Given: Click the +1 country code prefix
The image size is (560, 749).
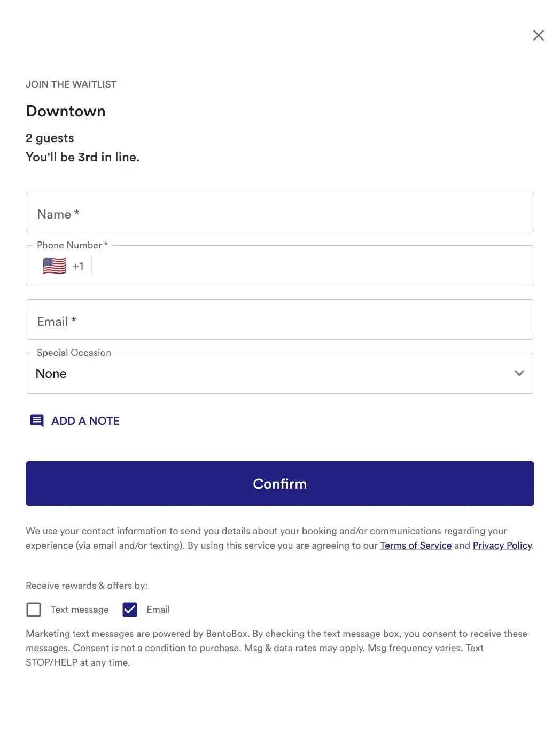Looking at the screenshot, I should [x=78, y=267].
